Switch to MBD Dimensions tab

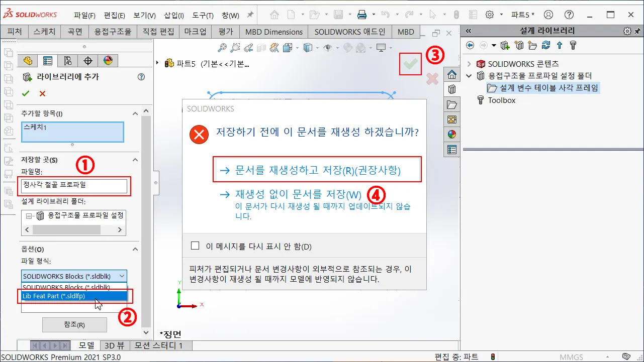[x=274, y=32]
